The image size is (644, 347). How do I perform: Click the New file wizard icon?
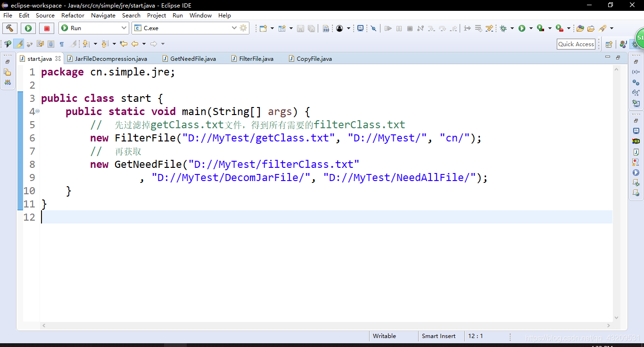[263, 28]
